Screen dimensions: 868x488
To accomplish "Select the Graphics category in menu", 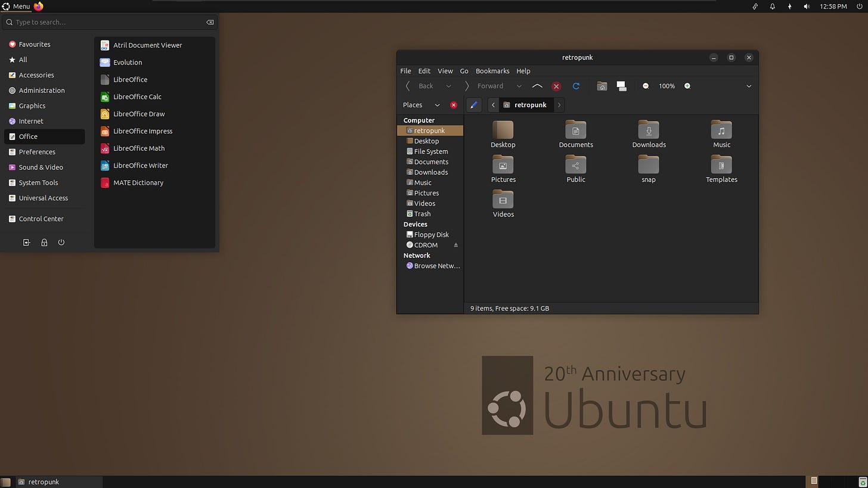I will (x=44, y=106).
